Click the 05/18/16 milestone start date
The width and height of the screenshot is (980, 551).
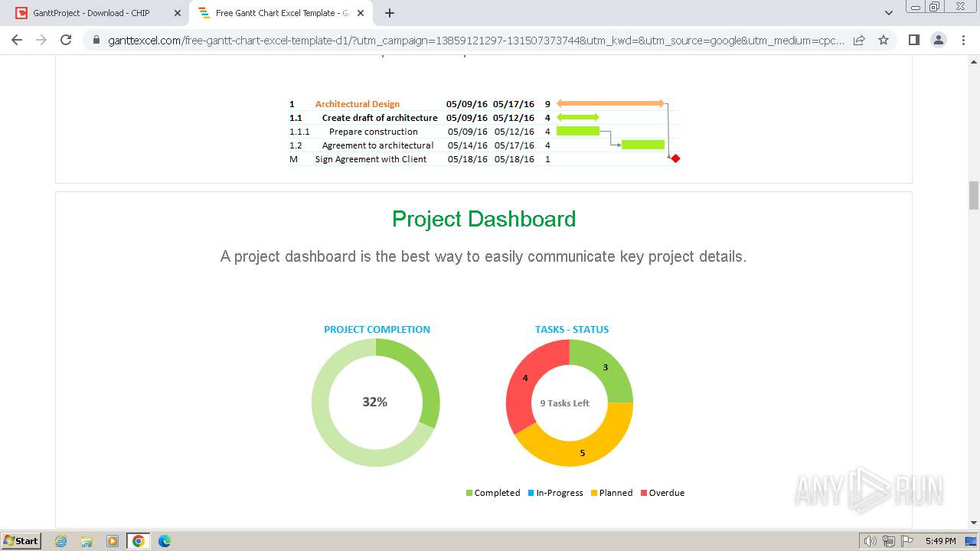pos(468,159)
